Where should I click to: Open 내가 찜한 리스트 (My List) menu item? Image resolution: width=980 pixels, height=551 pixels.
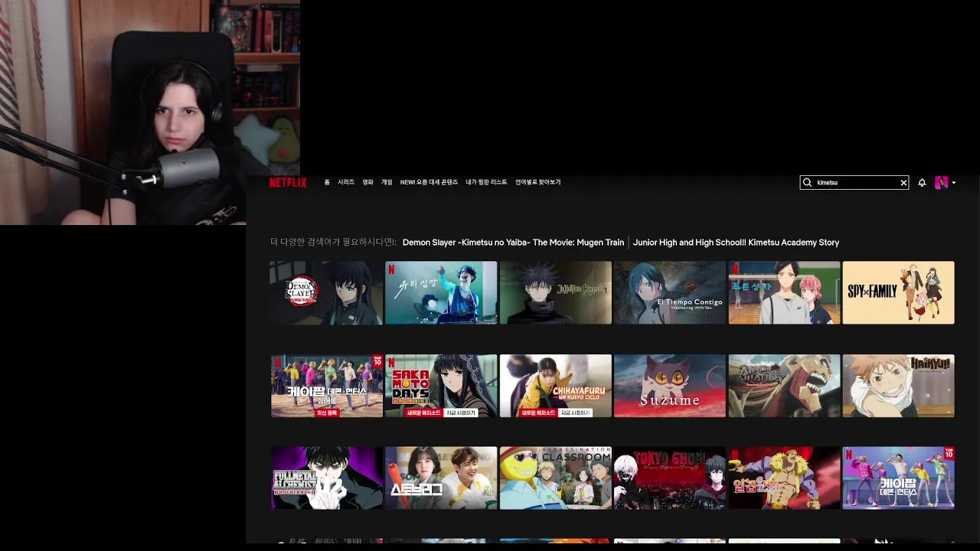click(x=486, y=183)
